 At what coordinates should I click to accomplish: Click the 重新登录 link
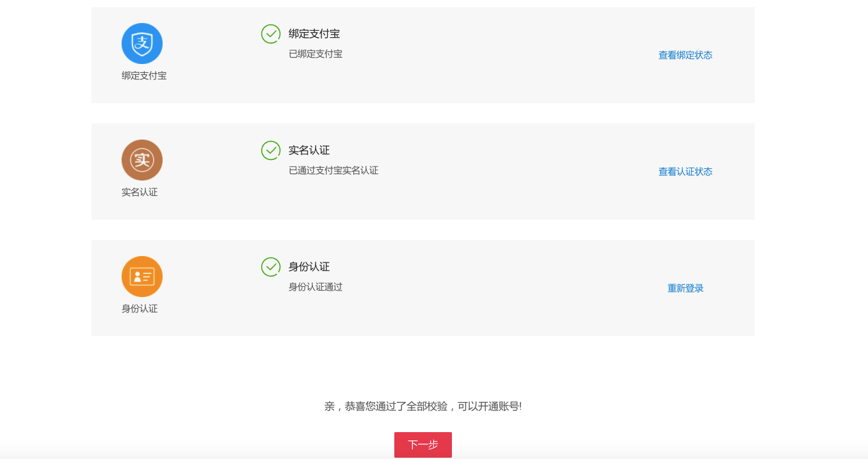(x=684, y=288)
